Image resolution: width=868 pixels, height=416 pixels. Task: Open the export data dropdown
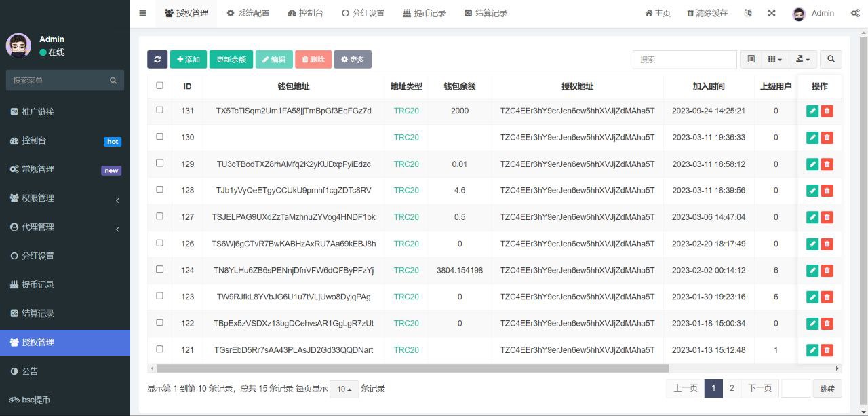[x=804, y=60]
